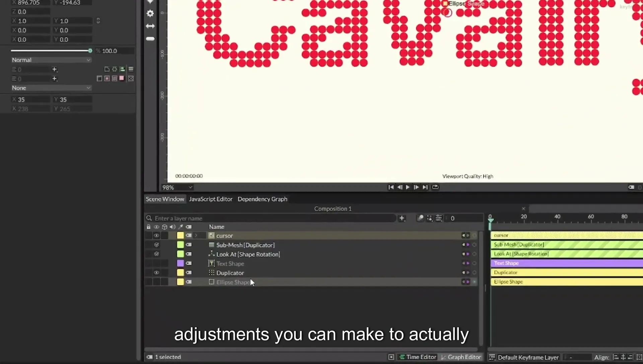Toggle the Sub-Mesh [Duplicator] enabled checkmark

point(156,245)
